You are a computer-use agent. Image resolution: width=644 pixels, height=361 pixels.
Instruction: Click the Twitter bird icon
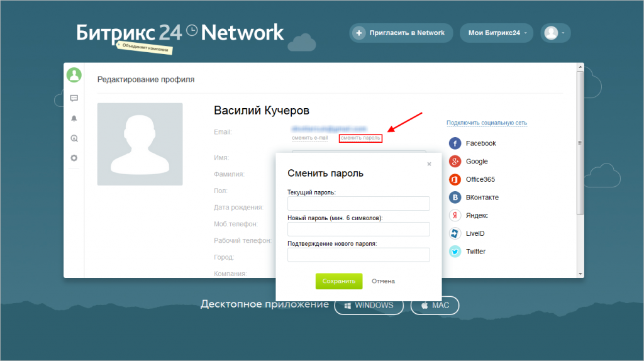[455, 252]
